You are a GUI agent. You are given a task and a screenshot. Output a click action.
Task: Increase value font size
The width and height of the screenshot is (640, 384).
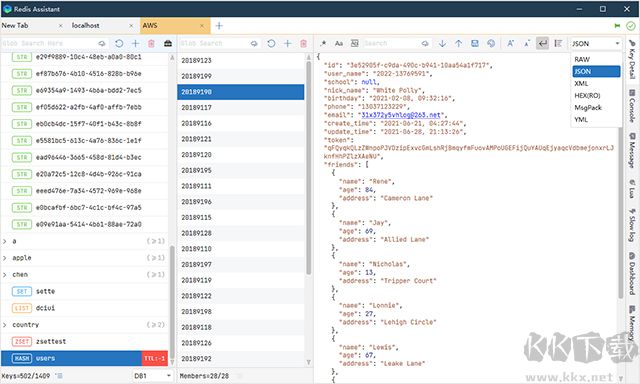pos(510,43)
